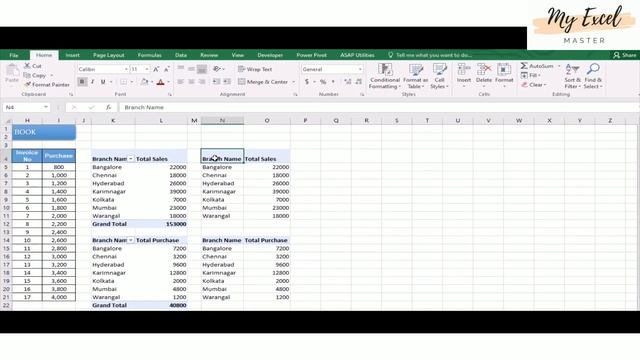The height and width of the screenshot is (360, 640).
Task: Increase font size with the A icon
Action: (x=156, y=69)
